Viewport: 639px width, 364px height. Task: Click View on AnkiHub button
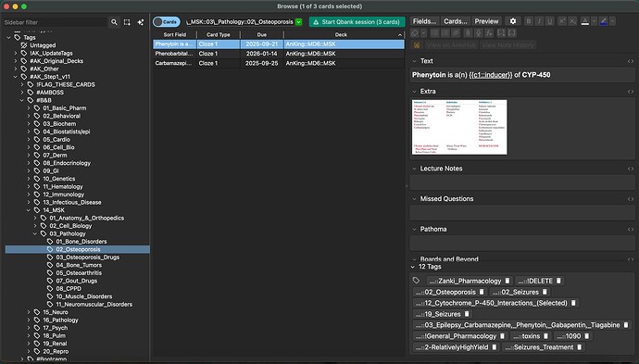[451, 45]
